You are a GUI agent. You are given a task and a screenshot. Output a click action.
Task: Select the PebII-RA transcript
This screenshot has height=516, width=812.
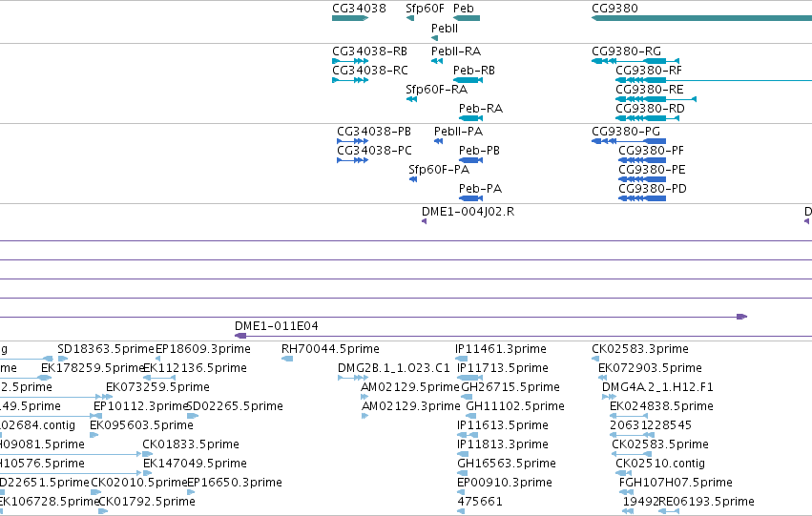(437, 61)
